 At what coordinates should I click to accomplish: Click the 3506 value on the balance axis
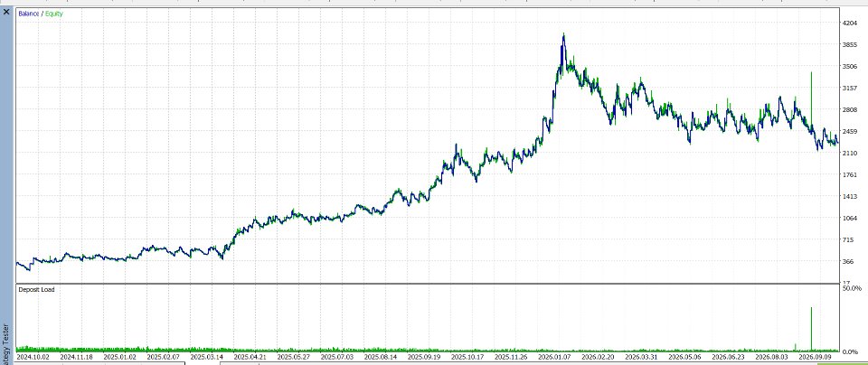[x=849, y=66]
